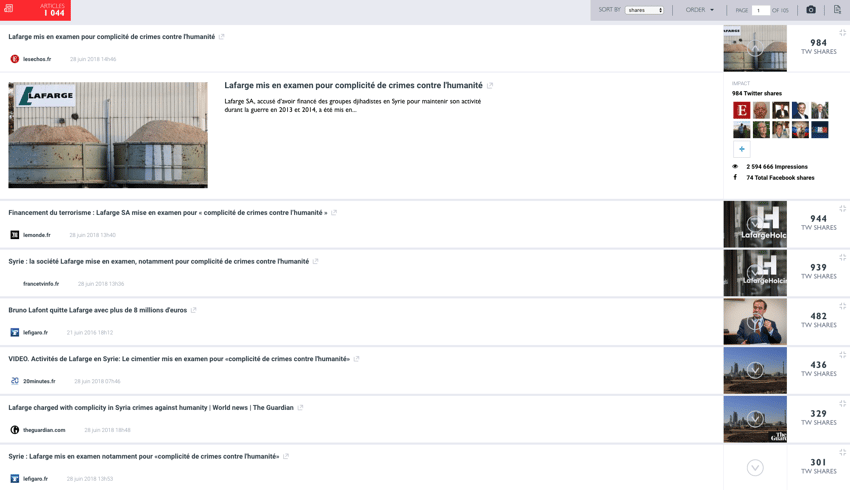Expand the francetvinfo.fr article via thumbnail chevron
850x490 pixels.
755,272
